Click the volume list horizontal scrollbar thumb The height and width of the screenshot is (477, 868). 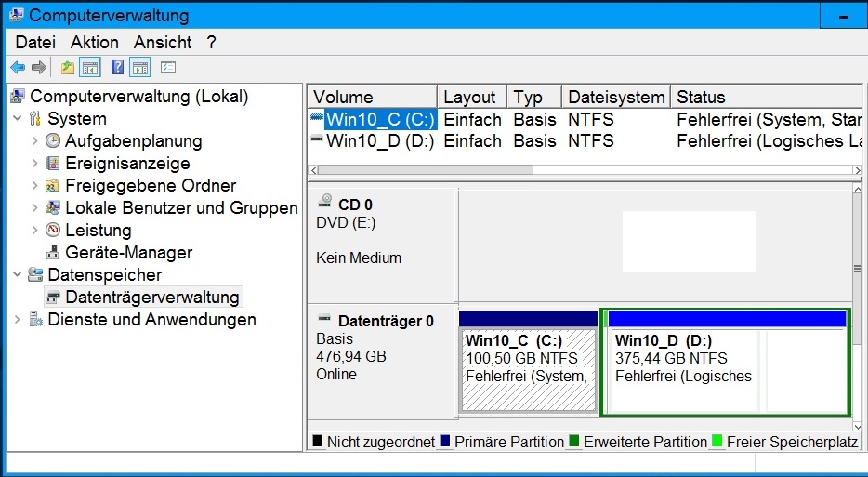click(426, 170)
